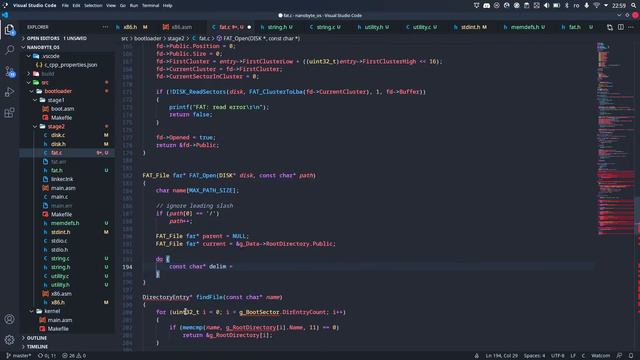Open utility.h file in explorer
Screen dimensions: 640x360
click(x=67, y=285)
